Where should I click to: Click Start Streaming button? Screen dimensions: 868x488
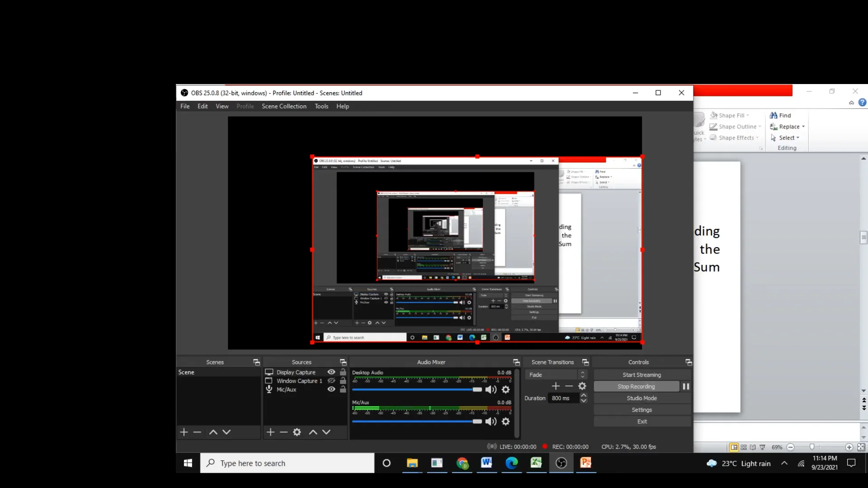(642, 375)
